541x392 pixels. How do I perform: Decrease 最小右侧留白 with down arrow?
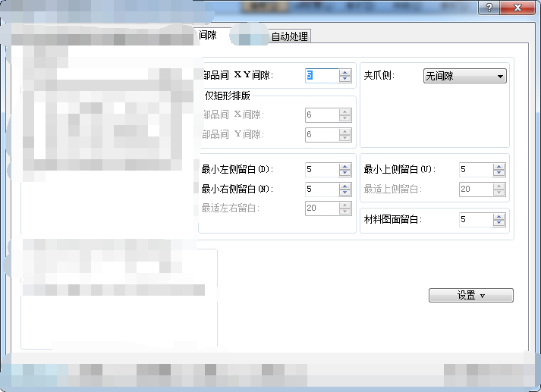pos(344,193)
